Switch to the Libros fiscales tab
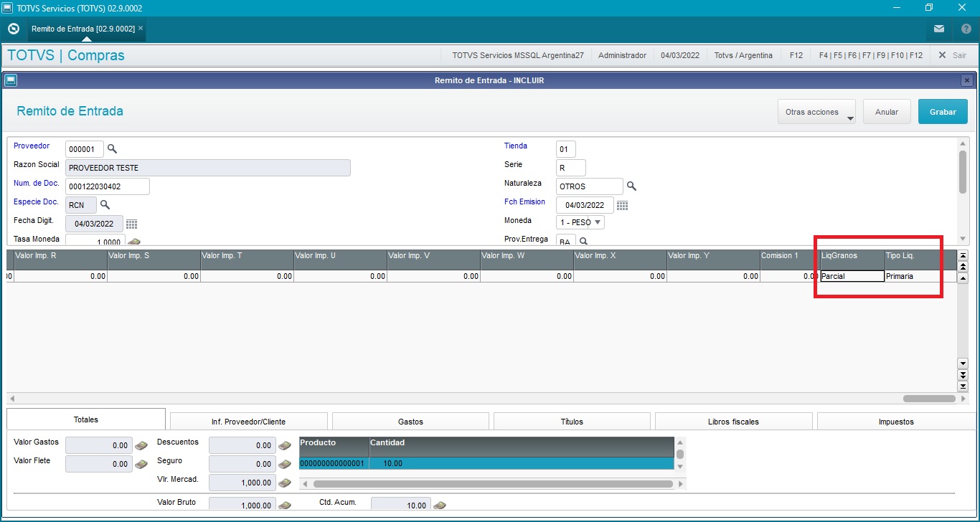 pos(733,422)
